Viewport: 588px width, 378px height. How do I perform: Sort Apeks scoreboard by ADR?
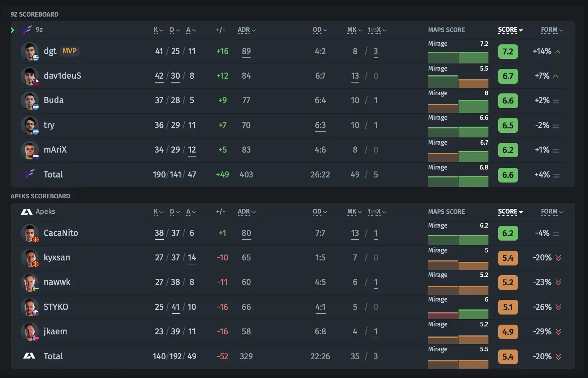pyautogui.click(x=246, y=212)
